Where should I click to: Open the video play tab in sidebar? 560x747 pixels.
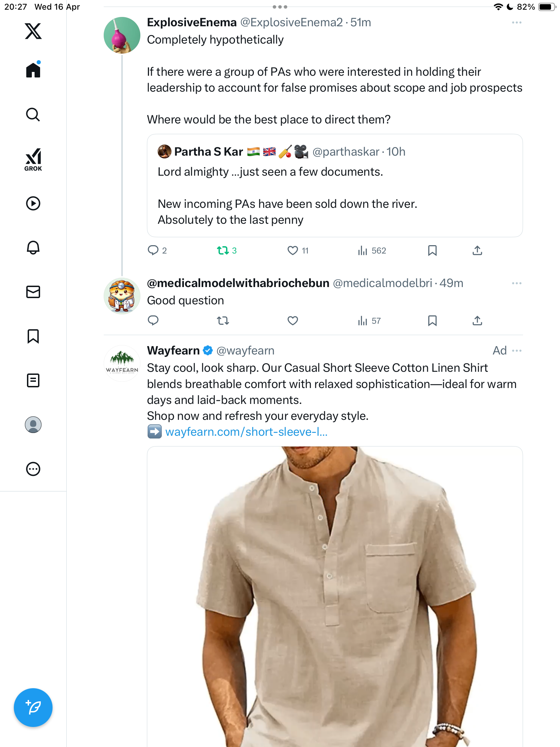click(x=33, y=203)
